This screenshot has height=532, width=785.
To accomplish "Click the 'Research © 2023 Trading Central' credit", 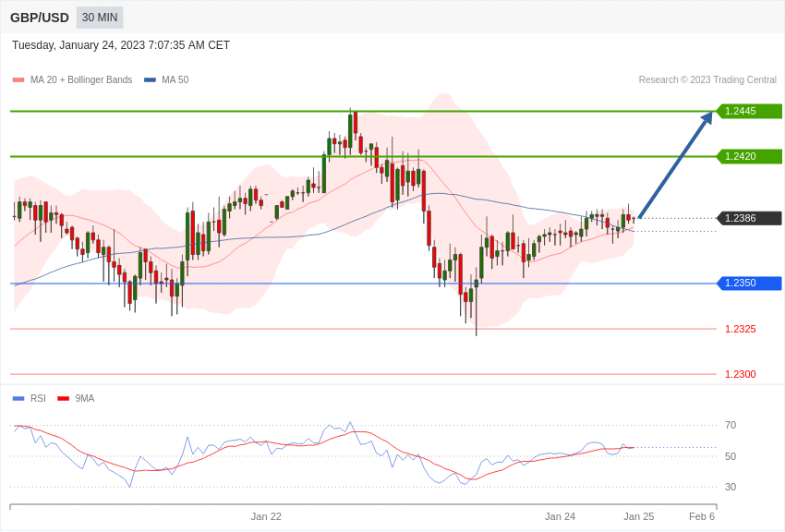I will tap(707, 80).
